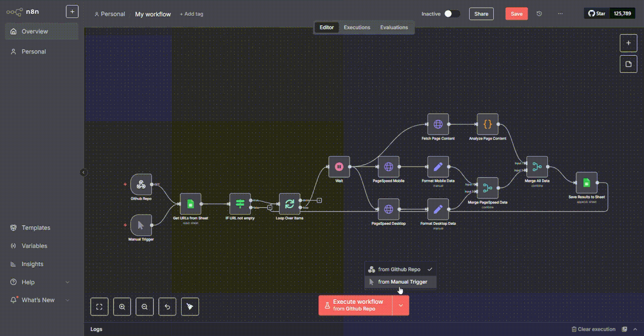Screen dimensions: 644x336
Task: Click the Share button
Action: tap(481, 14)
